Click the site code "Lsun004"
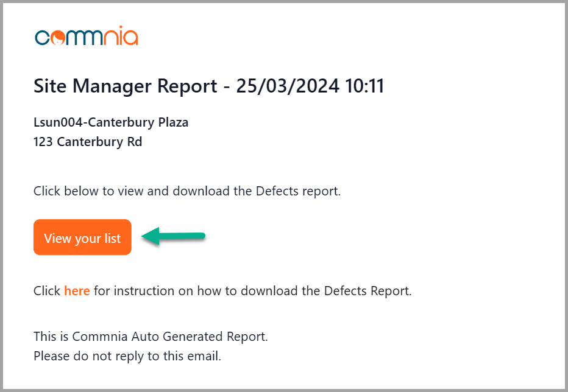Image resolution: width=568 pixels, height=392 pixels. pyautogui.click(x=59, y=122)
